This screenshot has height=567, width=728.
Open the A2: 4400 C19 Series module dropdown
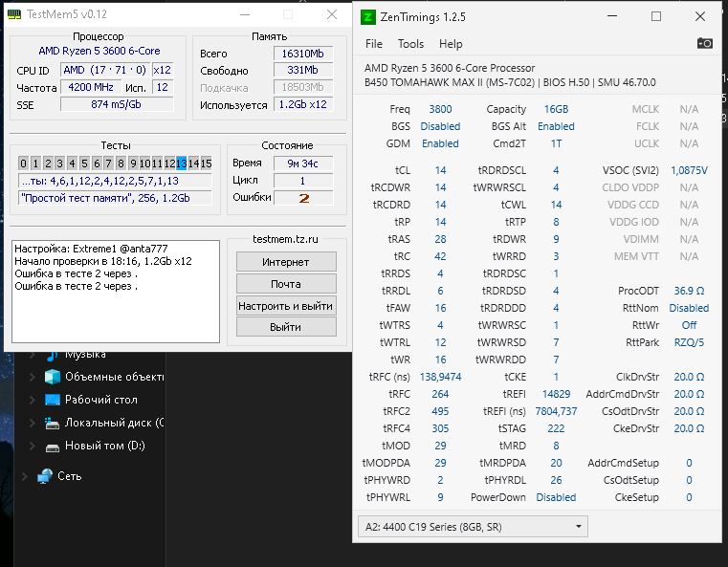click(x=473, y=527)
